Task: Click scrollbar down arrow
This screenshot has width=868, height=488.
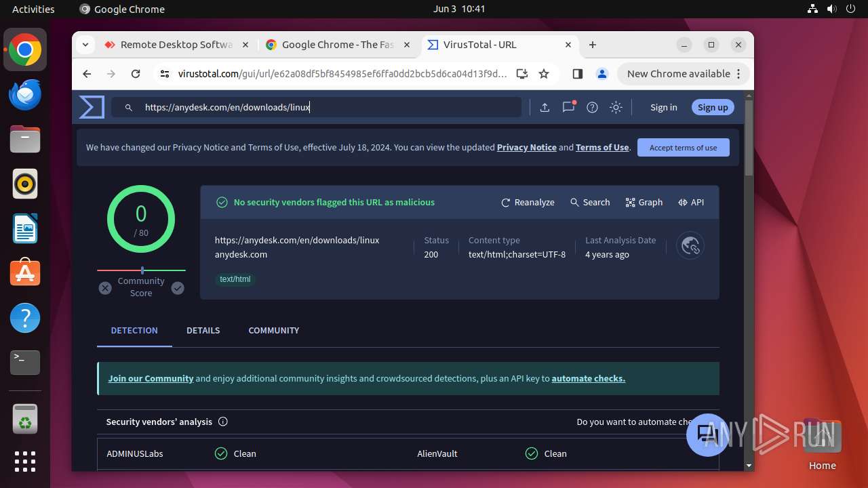Action: pyautogui.click(x=749, y=466)
